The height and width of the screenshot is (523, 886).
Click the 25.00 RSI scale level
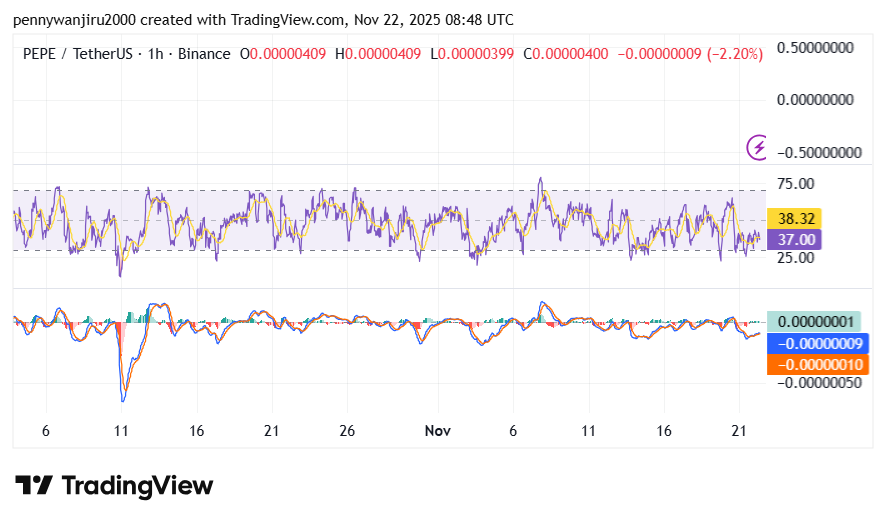(798, 258)
